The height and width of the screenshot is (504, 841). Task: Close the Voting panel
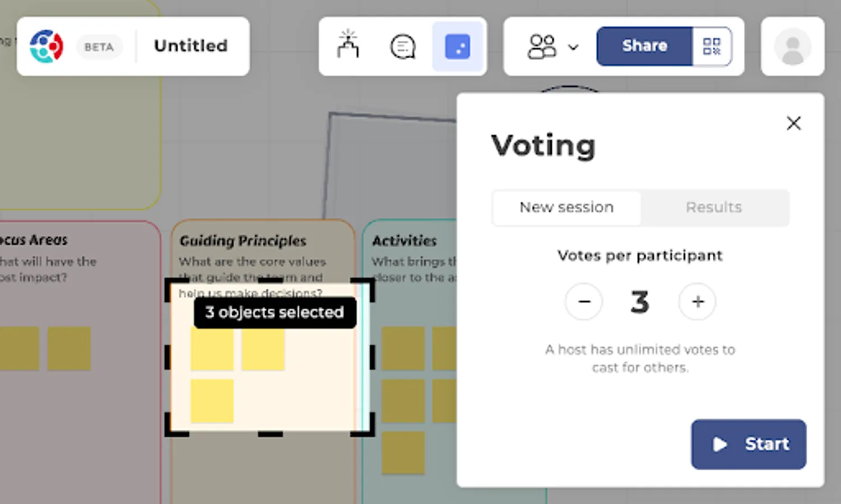793,123
